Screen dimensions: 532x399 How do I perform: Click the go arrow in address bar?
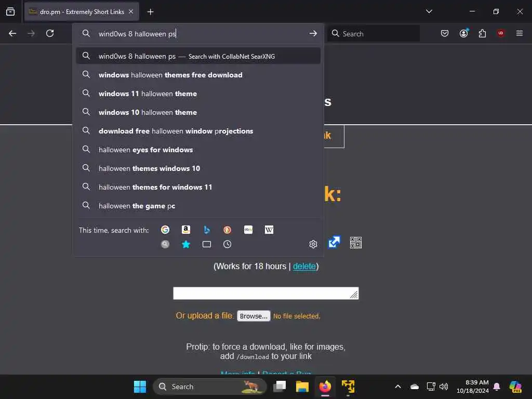[313, 33]
